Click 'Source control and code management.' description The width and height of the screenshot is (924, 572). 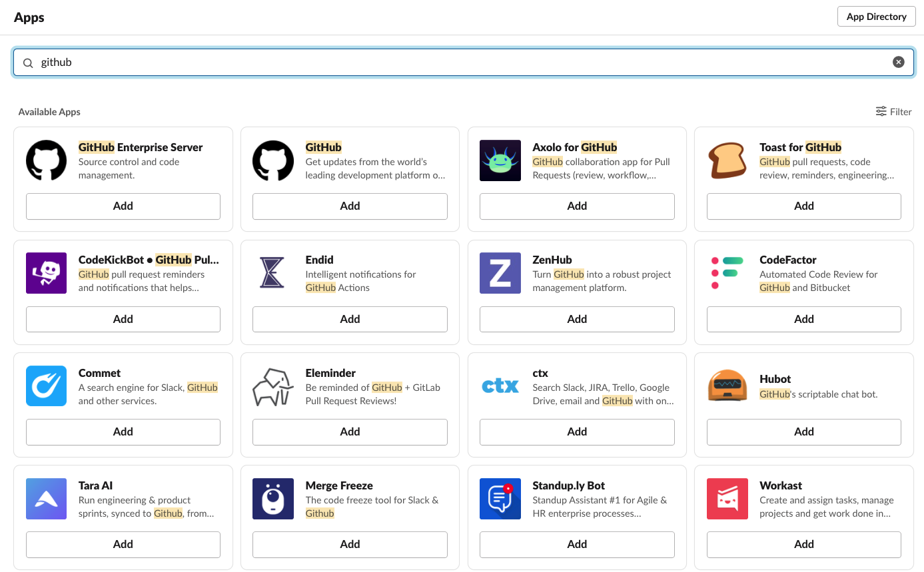coord(129,168)
